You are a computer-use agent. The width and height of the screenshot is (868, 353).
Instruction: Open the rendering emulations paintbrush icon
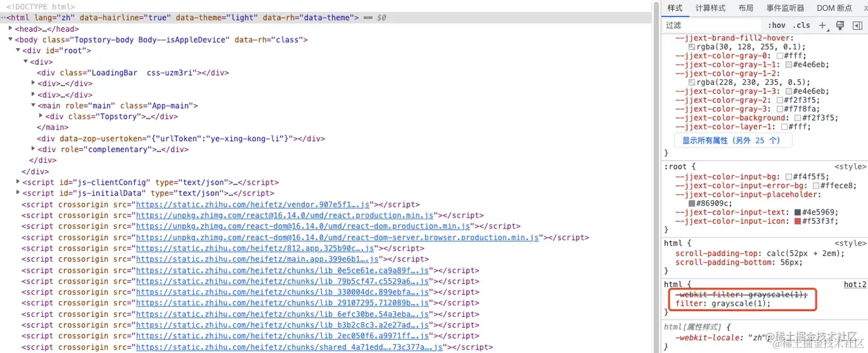(840, 25)
